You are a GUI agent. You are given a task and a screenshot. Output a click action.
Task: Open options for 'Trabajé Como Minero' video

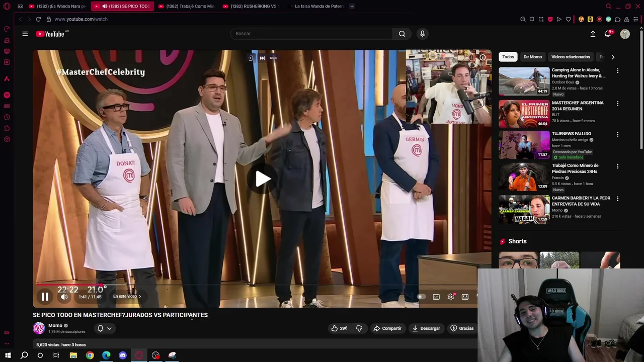click(617, 166)
